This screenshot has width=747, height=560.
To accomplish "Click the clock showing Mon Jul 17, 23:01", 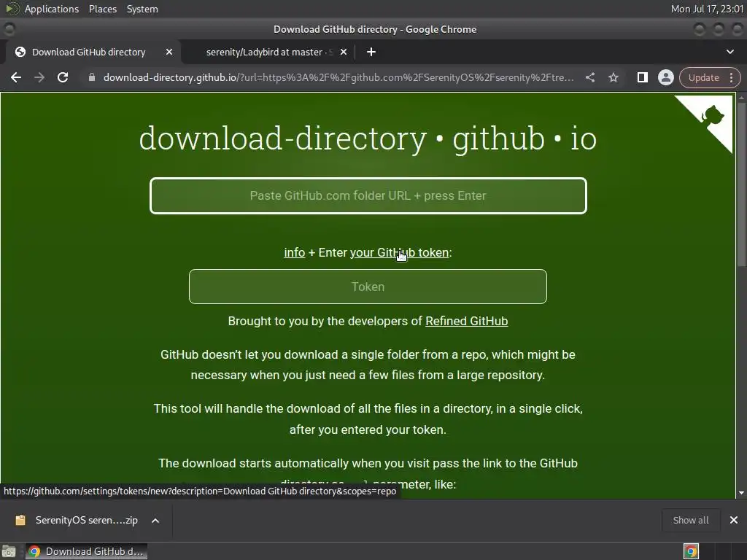I will coord(707,9).
